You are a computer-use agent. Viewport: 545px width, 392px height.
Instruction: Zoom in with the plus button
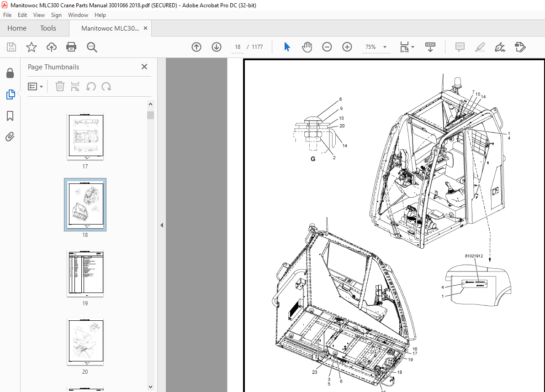click(347, 47)
